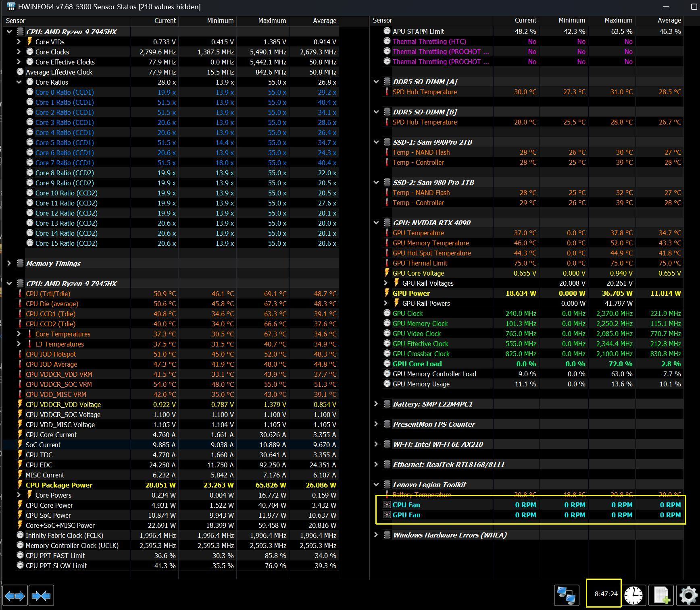This screenshot has width=700, height=610.
Task: Collapse the DDR5 SO-DIMM [A] section
Action: 376,82
